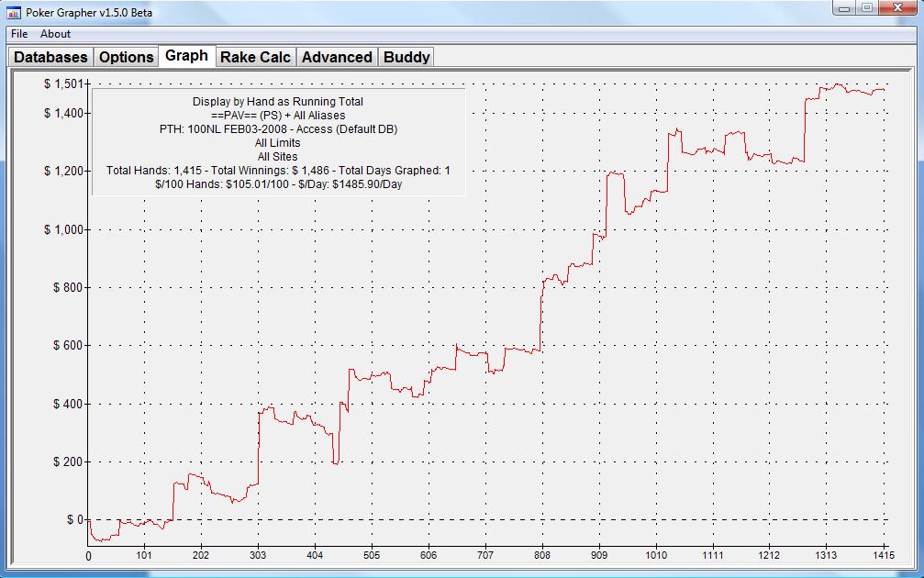Screen dimensions: 924x578
Task: Switch to the Options tab
Action: (x=126, y=57)
